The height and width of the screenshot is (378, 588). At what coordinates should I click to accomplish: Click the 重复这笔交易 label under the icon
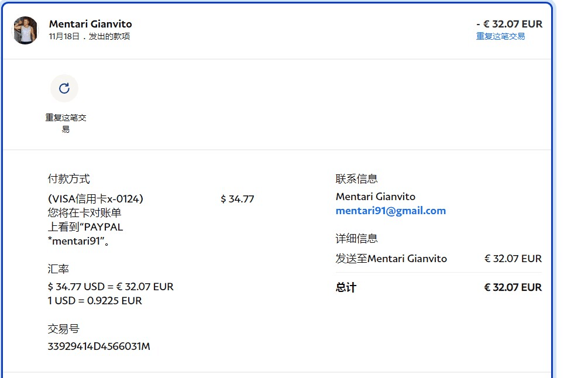(66, 123)
